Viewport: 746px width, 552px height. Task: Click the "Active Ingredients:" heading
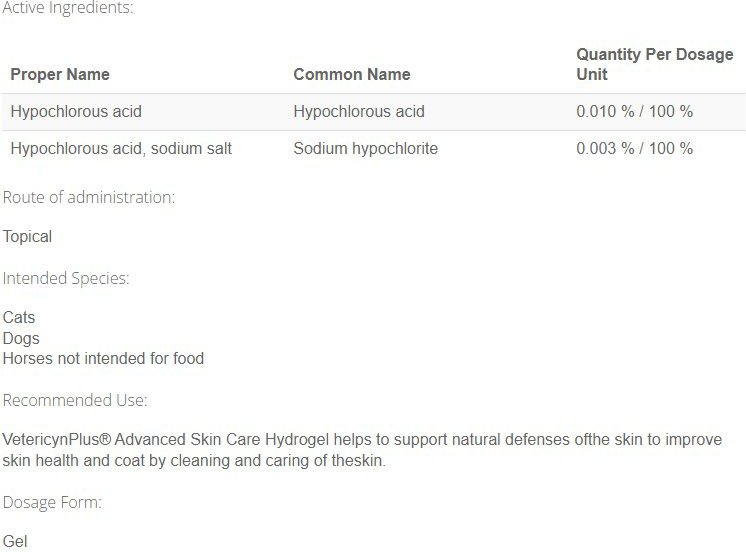68,8
